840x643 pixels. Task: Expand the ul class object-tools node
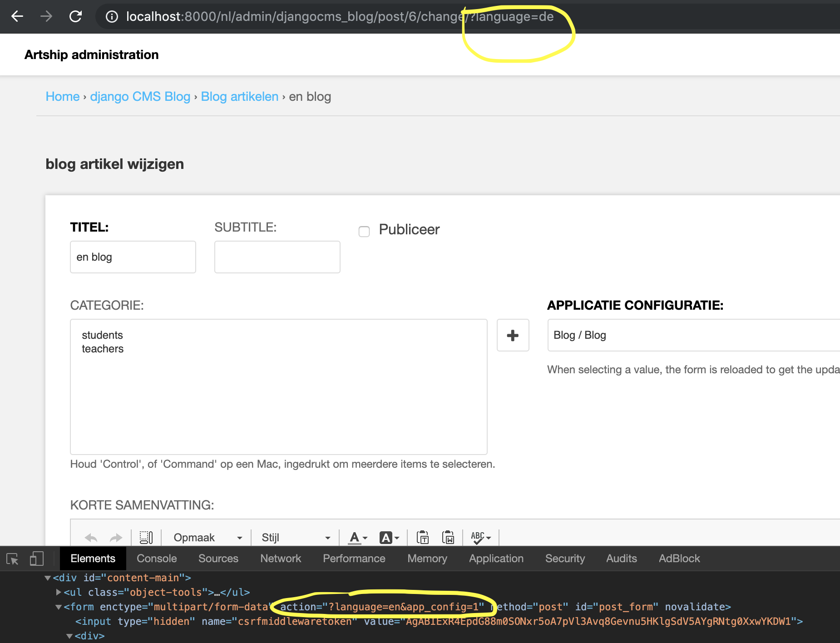[x=59, y=593]
